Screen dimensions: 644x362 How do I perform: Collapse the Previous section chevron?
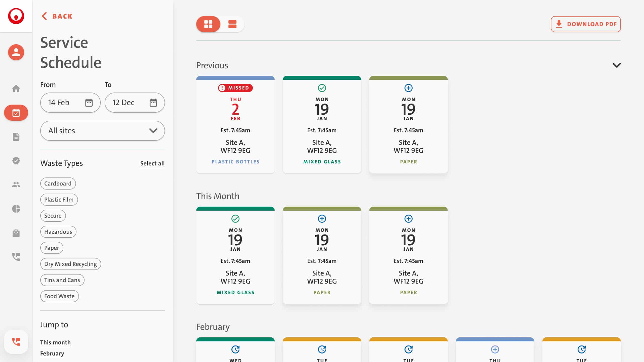click(x=617, y=65)
